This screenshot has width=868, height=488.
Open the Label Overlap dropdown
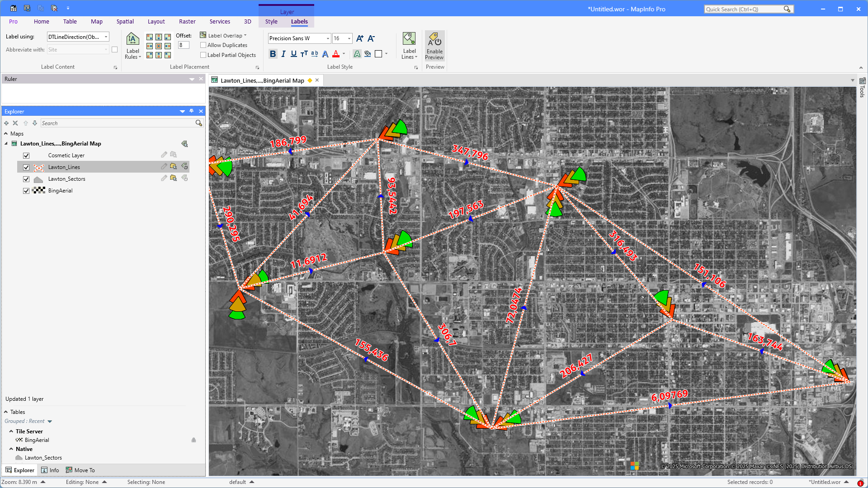tap(245, 36)
